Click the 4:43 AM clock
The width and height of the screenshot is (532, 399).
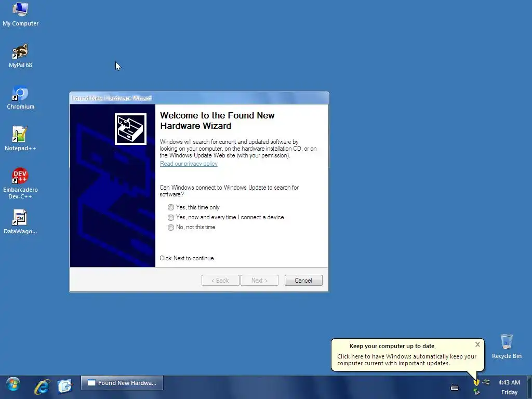[x=509, y=382]
